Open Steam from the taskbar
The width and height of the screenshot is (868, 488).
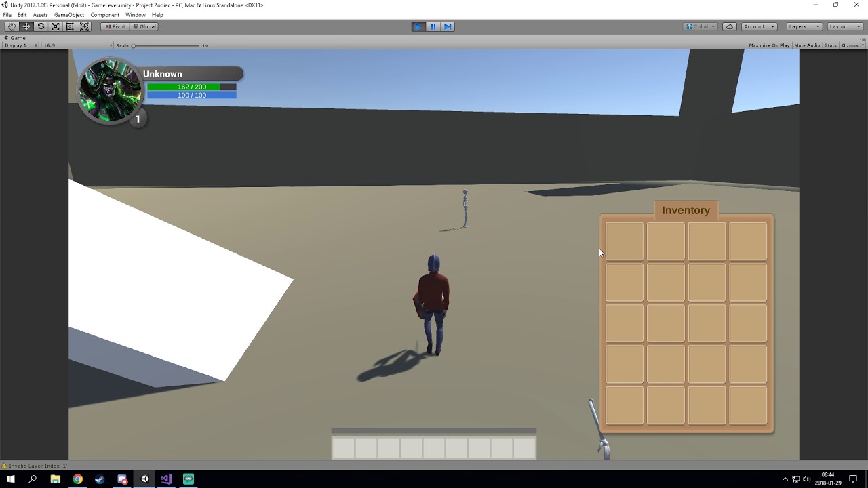click(x=100, y=479)
